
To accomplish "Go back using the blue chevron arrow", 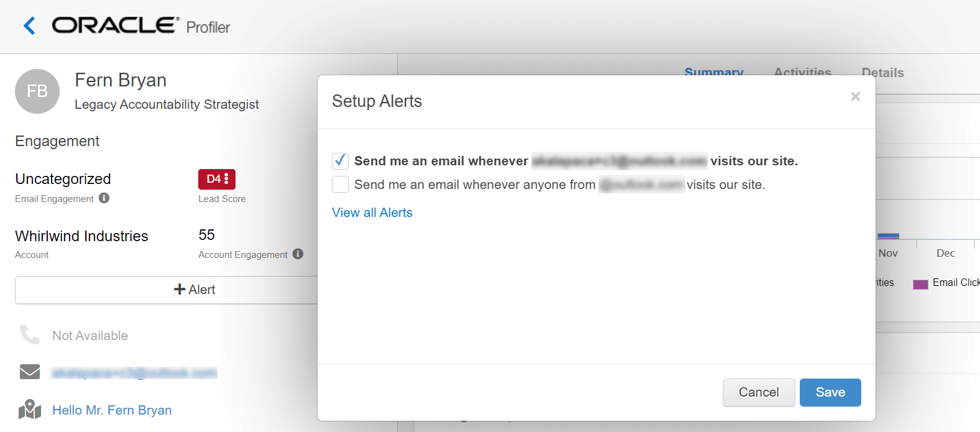I will click(x=29, y=26).
